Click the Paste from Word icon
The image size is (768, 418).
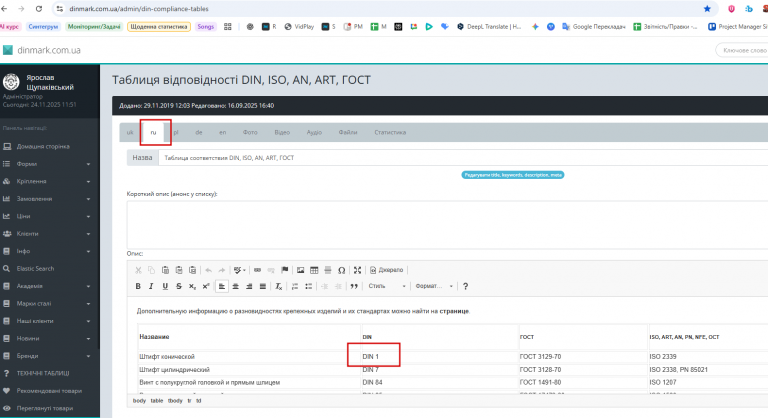point(192,270)
